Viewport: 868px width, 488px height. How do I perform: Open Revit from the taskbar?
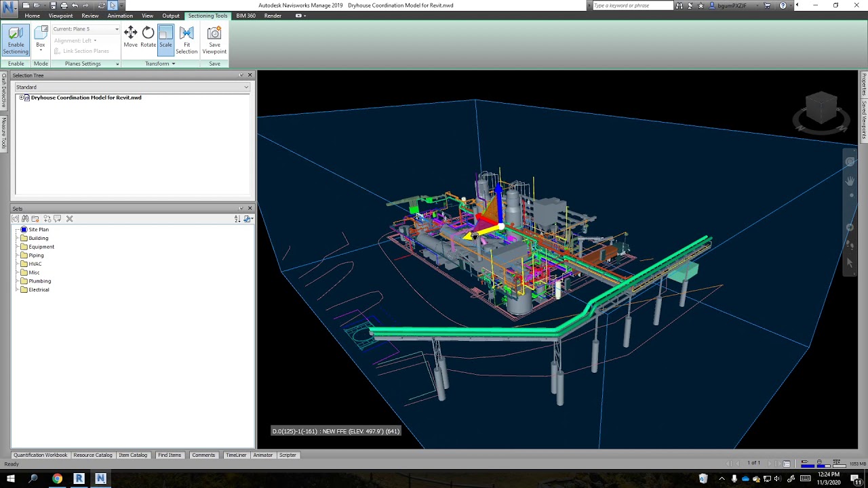(79, 479)
